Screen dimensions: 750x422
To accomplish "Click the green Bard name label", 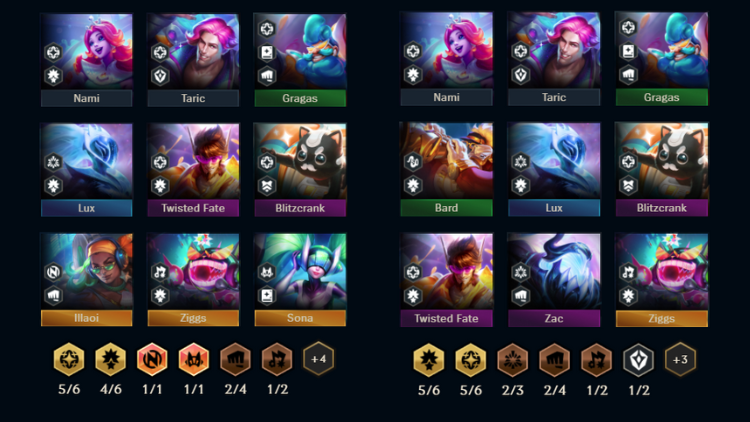I will click(x=446, y=208).
